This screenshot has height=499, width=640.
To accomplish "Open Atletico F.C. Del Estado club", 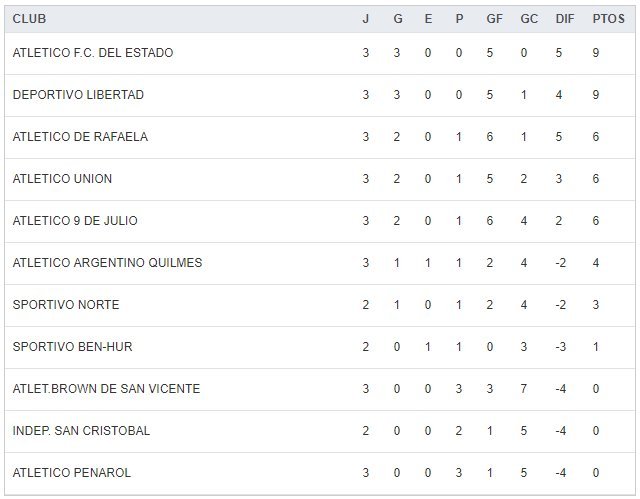I will (x=93, y=53).
